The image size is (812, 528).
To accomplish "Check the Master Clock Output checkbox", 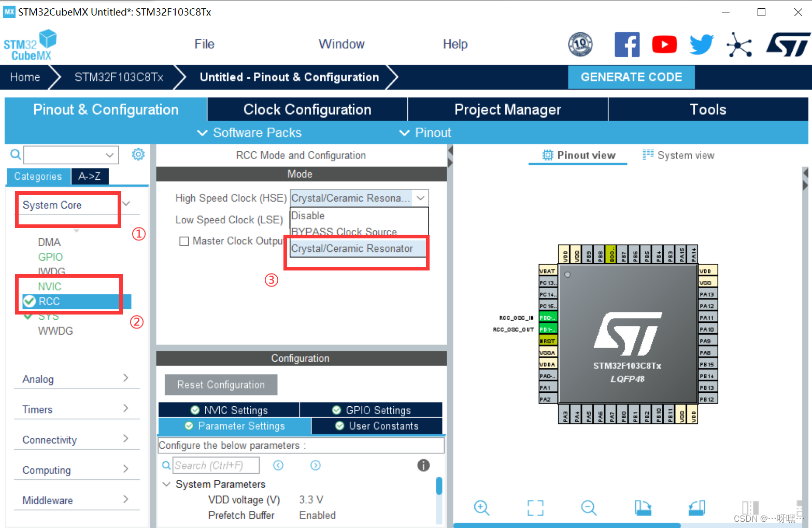I will coord(184,241).
